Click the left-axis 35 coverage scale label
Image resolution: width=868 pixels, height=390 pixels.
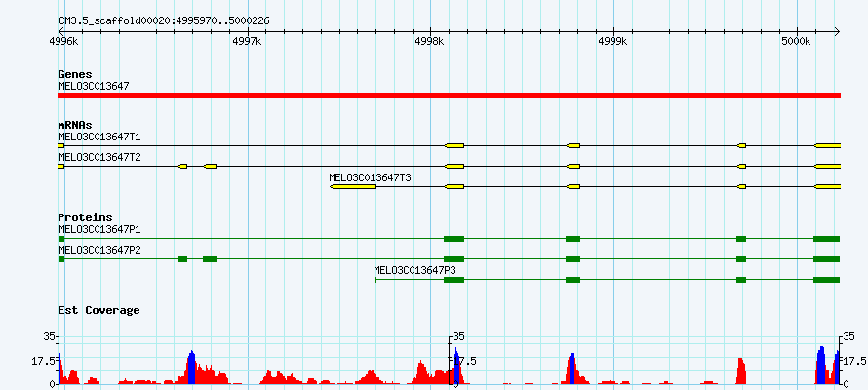tap(50, 337)
